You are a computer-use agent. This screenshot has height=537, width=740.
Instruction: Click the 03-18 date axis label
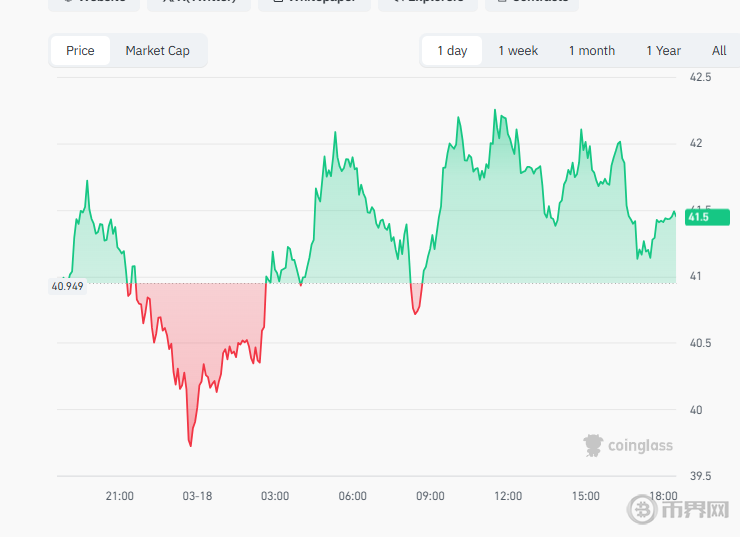pyautogui.click(x=197, y=496)
